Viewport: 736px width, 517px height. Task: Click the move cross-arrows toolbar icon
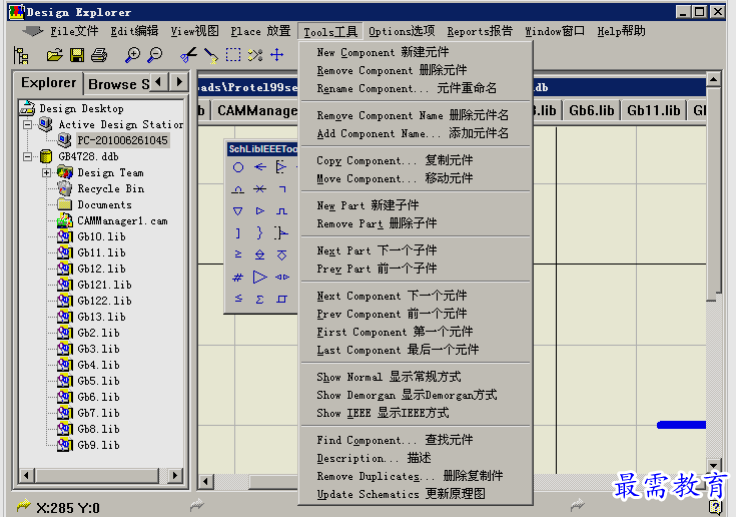tap(277, 55)
